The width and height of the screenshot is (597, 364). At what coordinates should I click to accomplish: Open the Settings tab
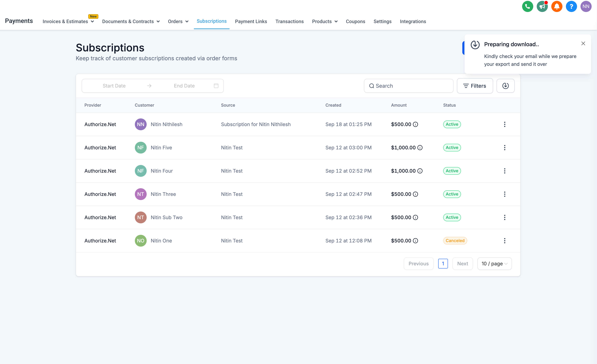point(382,22)
